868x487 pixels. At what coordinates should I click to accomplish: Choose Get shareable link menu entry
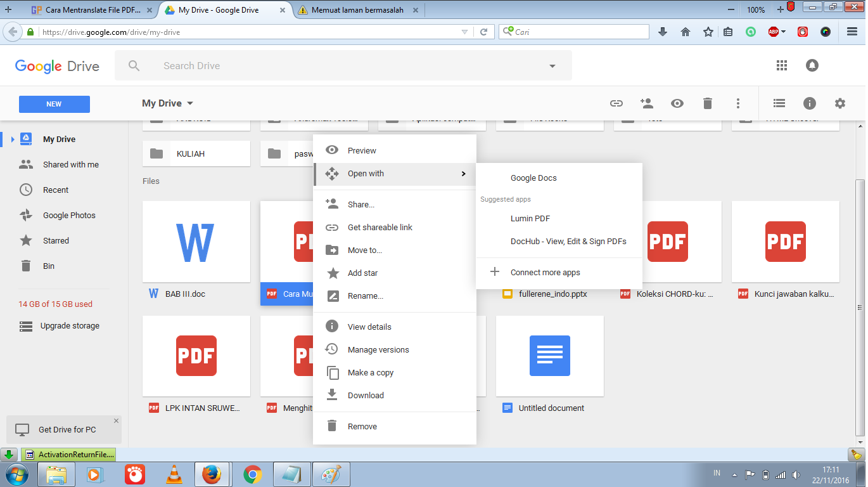tap(395, 228)
